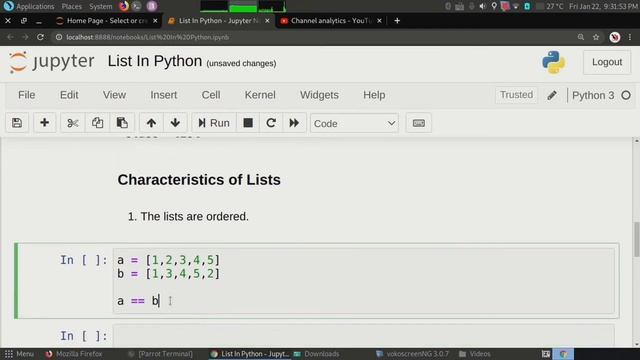Click the Trusted notebook button
The image size is (640, 360).
pyautogui.click(x=516, y=95)
